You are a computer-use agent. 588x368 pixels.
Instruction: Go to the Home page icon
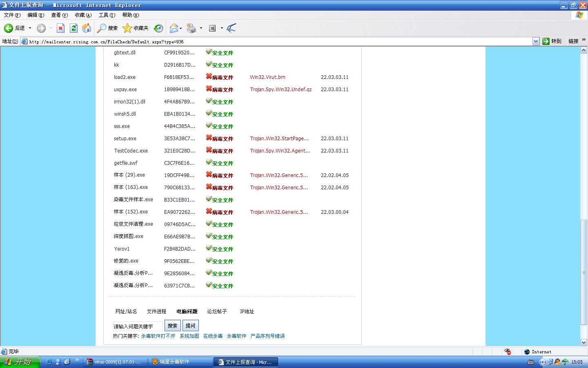[x=87, y=28]
